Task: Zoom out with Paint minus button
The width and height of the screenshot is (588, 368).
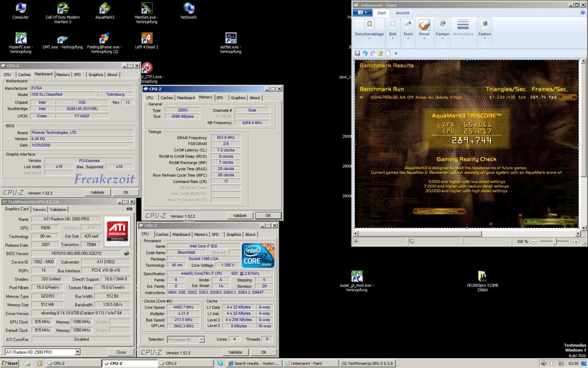Action: (533, 241)
